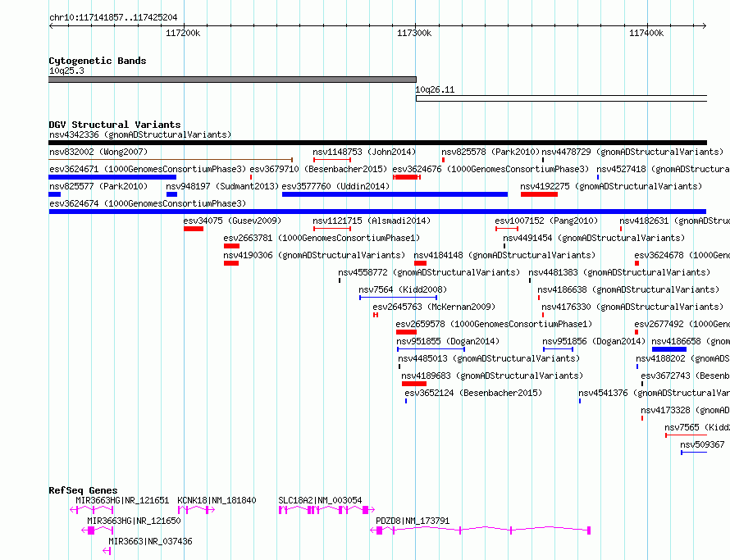Click the 117400k ruler position marker

coord(646,33)
